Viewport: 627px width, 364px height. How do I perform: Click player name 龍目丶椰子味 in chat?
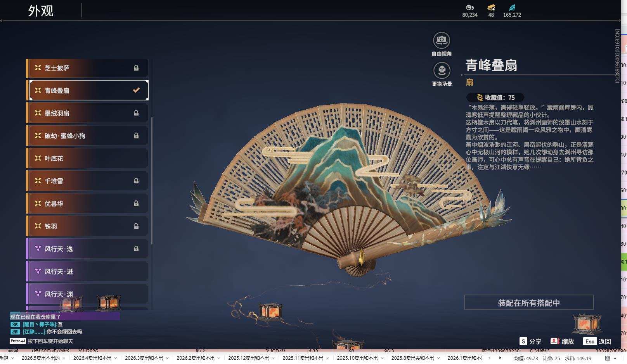point(39,324)
